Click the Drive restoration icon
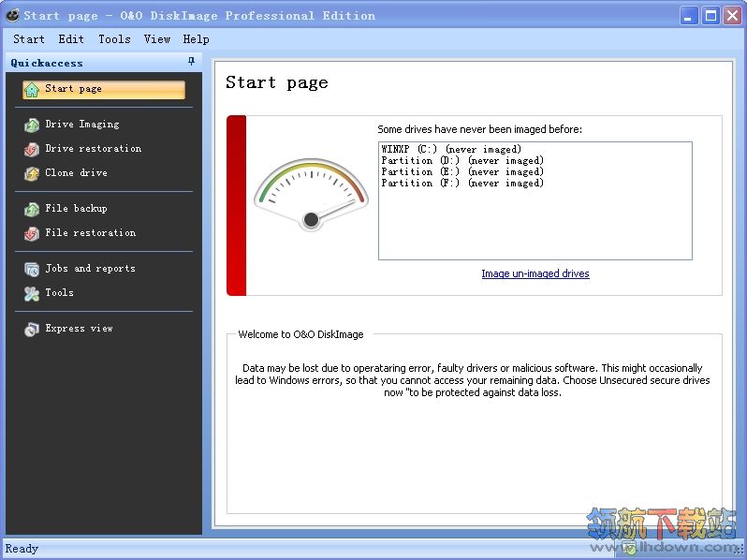 click(32, 149)
